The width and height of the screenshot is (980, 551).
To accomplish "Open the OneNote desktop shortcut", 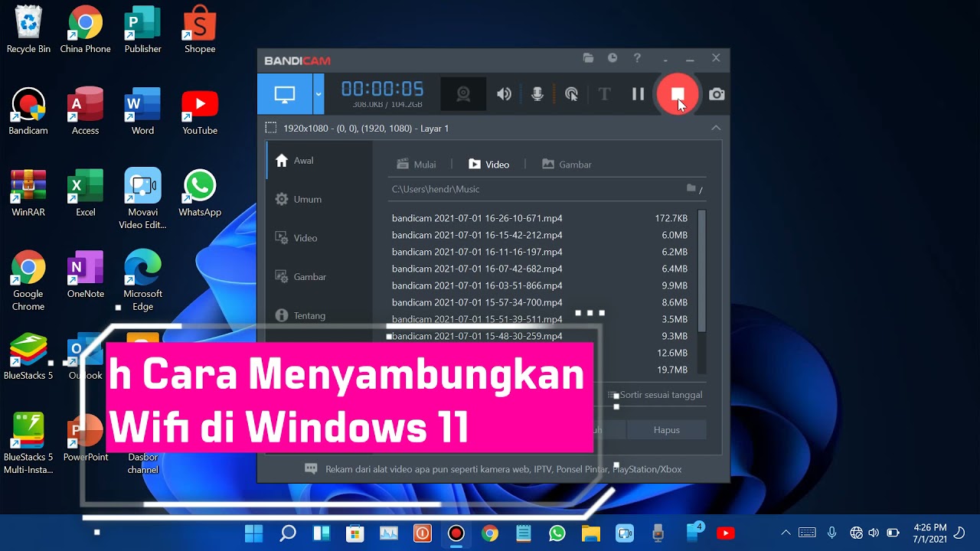I will [86, 275].
